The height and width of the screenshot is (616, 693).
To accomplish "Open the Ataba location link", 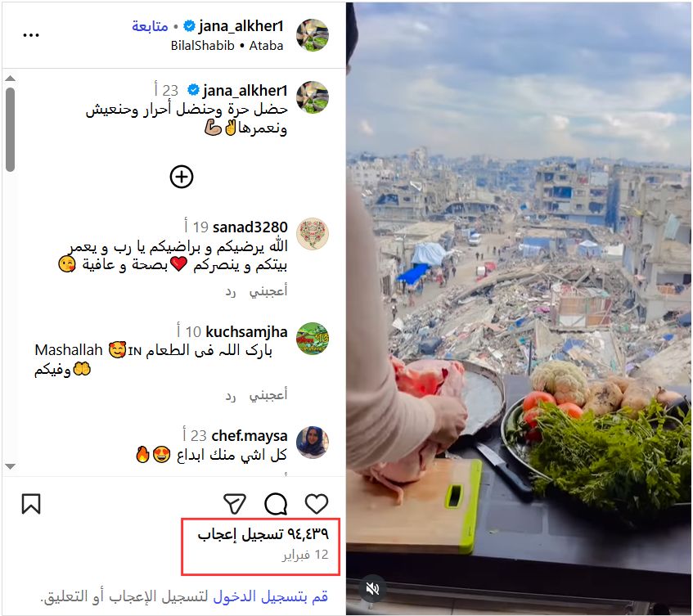I will click(x=266, y=46).
